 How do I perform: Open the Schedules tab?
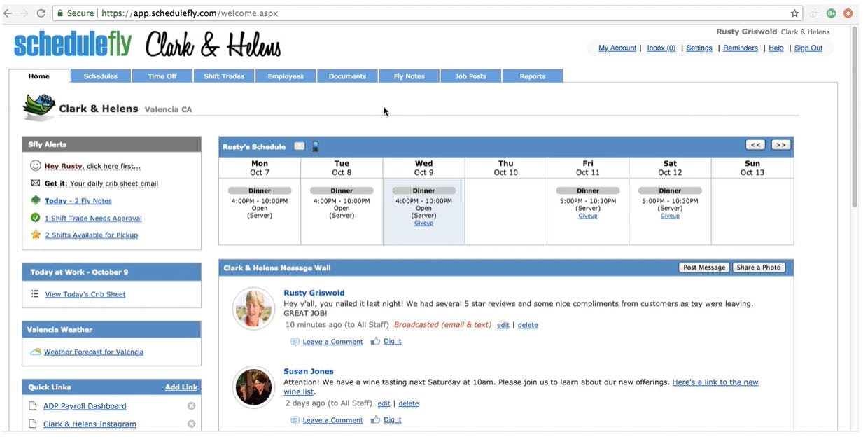[x=101, y=76]
